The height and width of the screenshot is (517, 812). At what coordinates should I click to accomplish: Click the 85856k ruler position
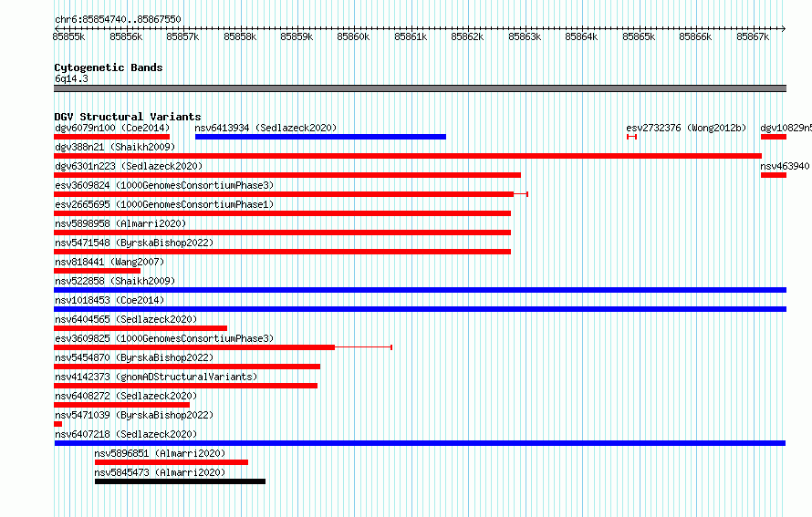[x=126, y=36]
